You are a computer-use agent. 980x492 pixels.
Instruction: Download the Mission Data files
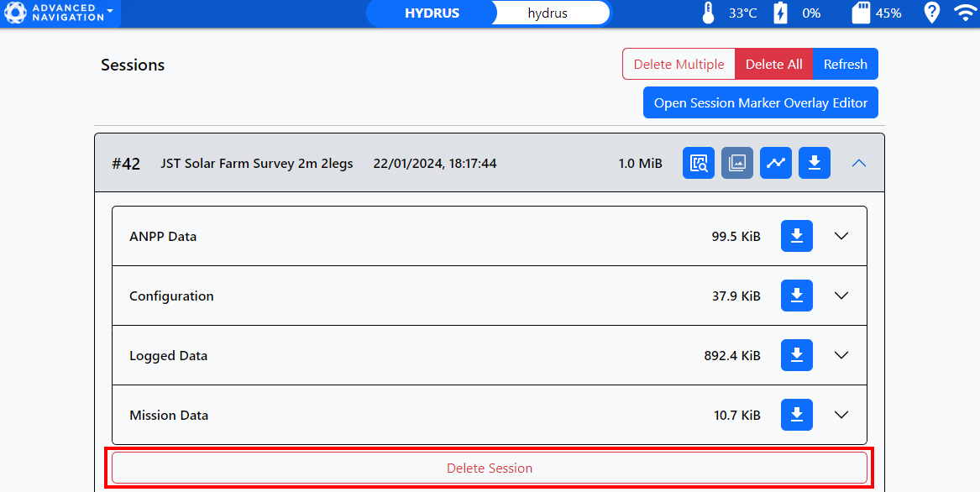click(797, 415)
